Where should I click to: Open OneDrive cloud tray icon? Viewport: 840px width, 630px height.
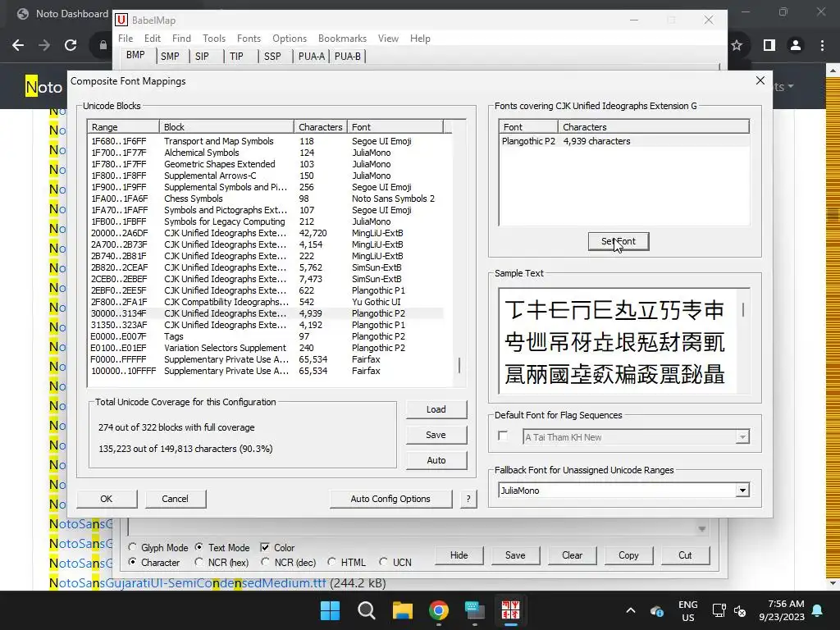tap(657, 610)
